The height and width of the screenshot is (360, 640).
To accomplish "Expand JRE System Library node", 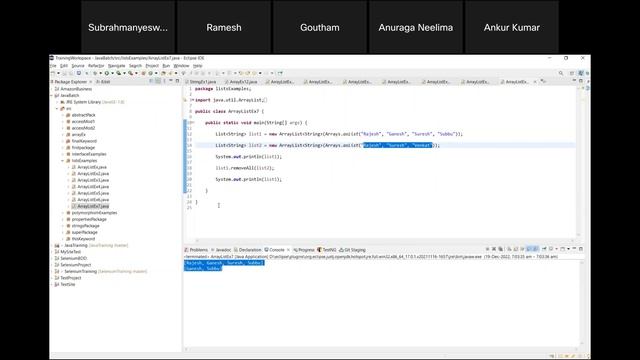I will click(x=58, y=102).
